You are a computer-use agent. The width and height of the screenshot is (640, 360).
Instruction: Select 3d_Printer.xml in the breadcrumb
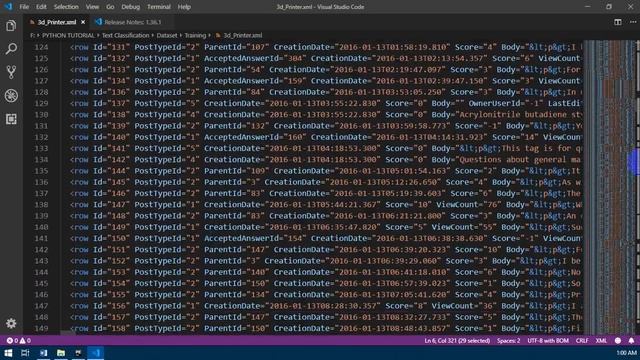pyautogui.click(x=242, y=36)
